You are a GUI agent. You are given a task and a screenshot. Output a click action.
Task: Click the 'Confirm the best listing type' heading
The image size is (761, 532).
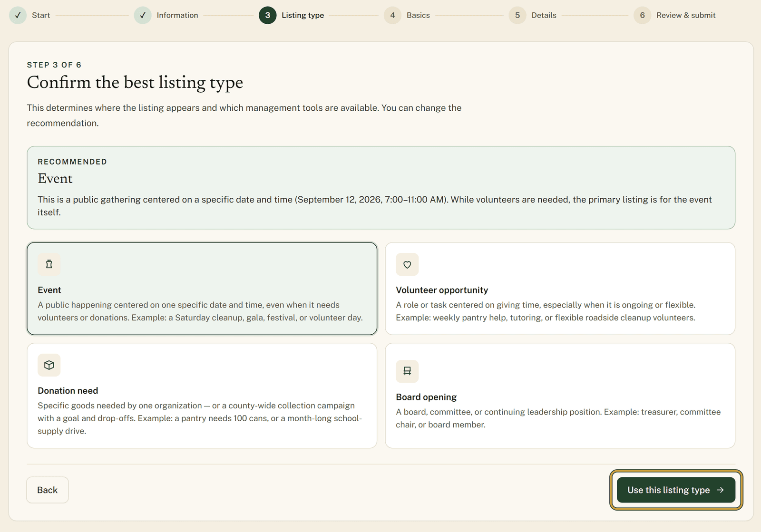click(x=135, y=83)
